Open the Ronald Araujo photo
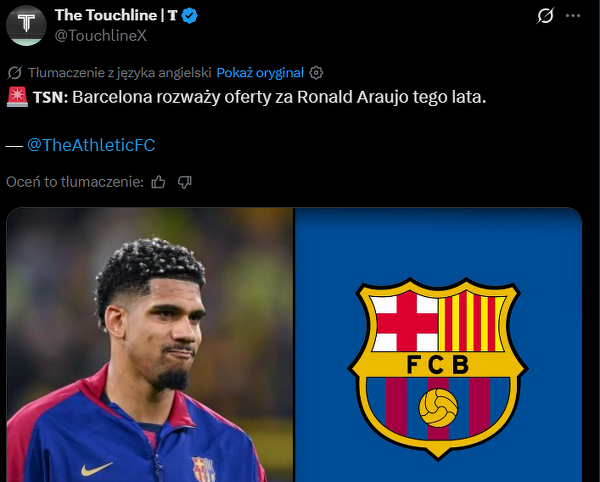The height and width of the screenshot is (482, 600). click(x=150, y=345)
